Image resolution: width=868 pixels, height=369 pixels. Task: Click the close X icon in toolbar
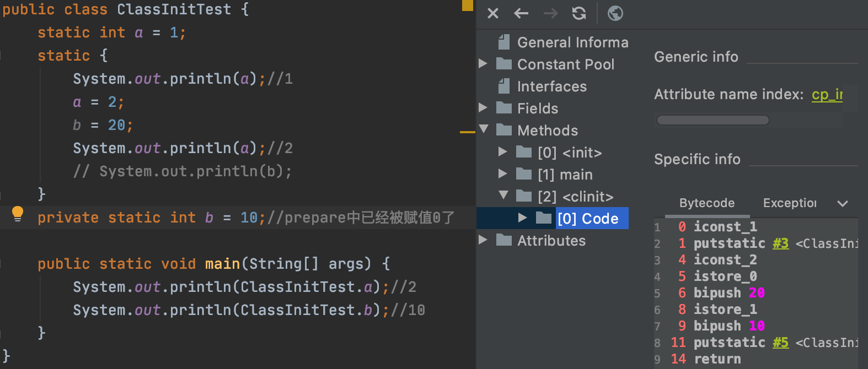point(492,13)
